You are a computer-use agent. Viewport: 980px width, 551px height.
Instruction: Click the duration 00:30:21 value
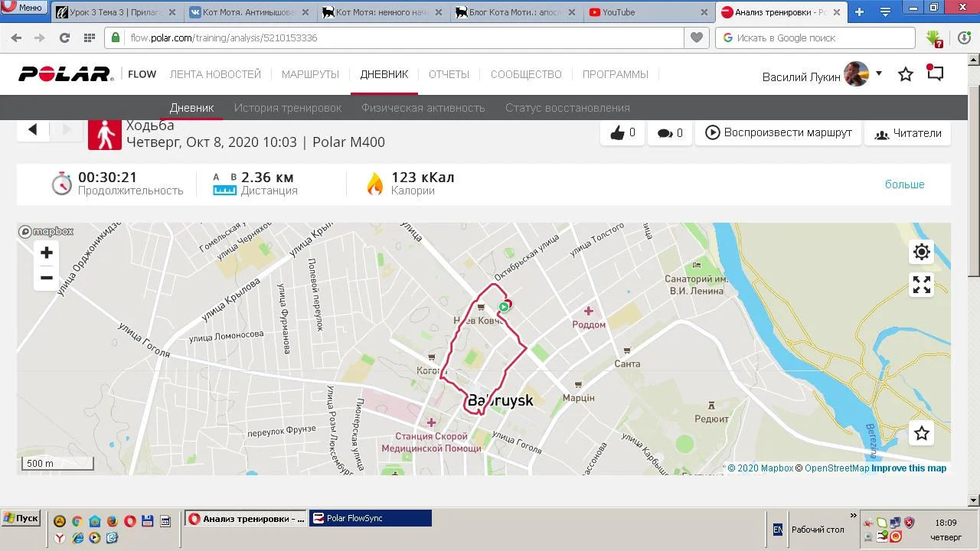click(x=107, y=178)
